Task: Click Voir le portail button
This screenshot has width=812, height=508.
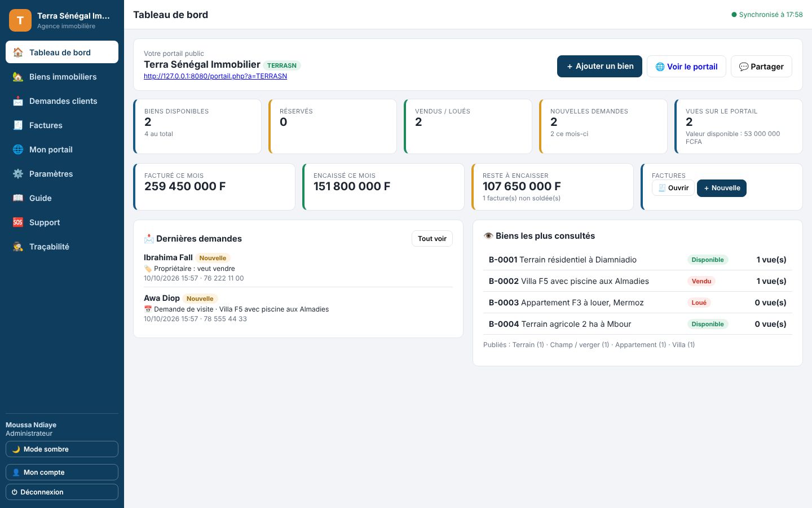Action: coord(686,66)
